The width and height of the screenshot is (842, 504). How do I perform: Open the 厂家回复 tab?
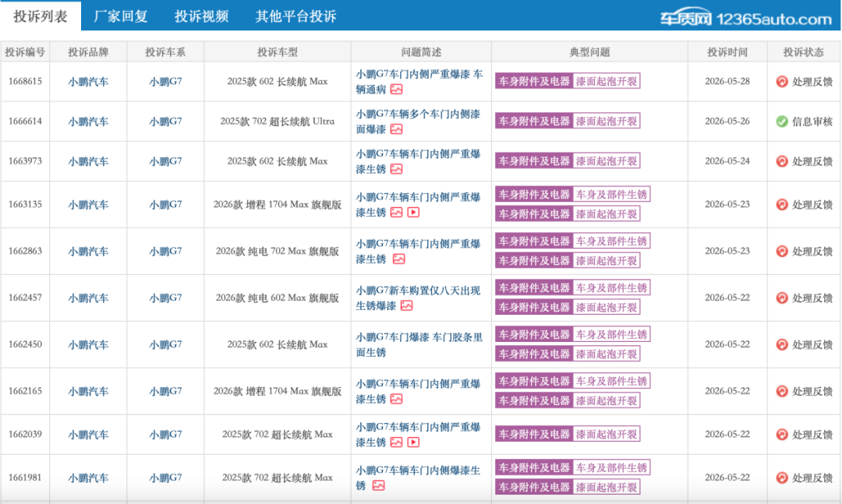[121, 16]
